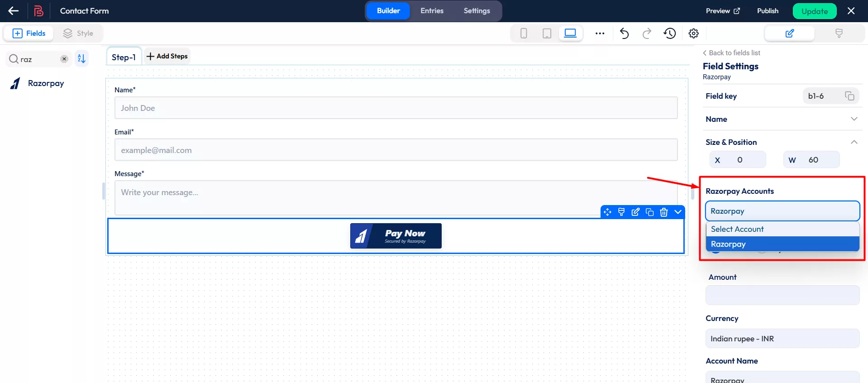Switch to mobile device view
Image resolution: width=868 pixels, height=383 pixels.
pos(524,34)
